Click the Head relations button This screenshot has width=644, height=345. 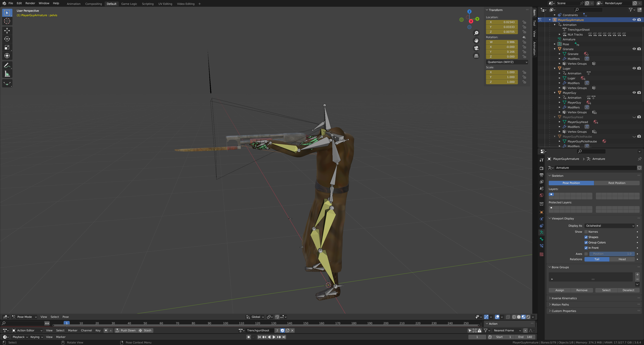click(x=622, y=259)
